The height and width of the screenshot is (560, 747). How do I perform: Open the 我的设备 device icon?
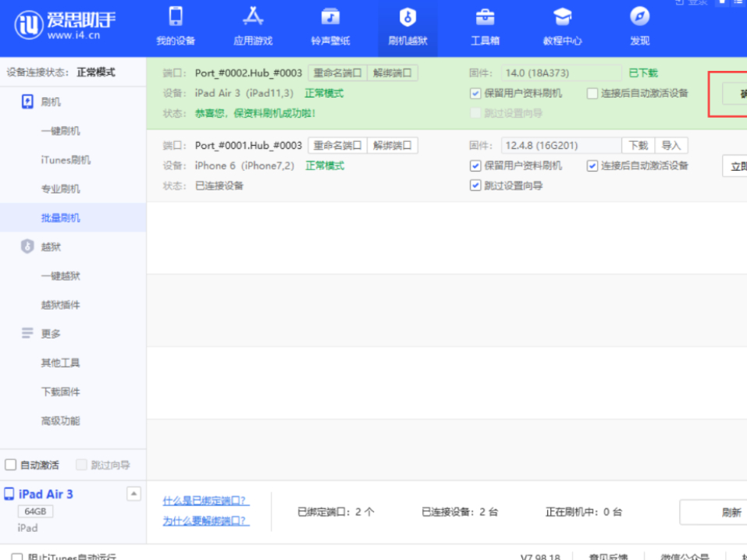176,16
